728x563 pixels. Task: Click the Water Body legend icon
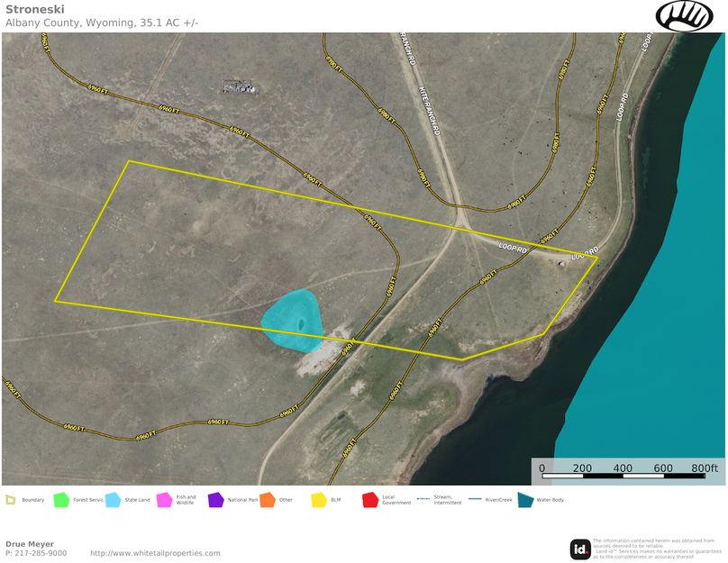[x=525, y=499]
